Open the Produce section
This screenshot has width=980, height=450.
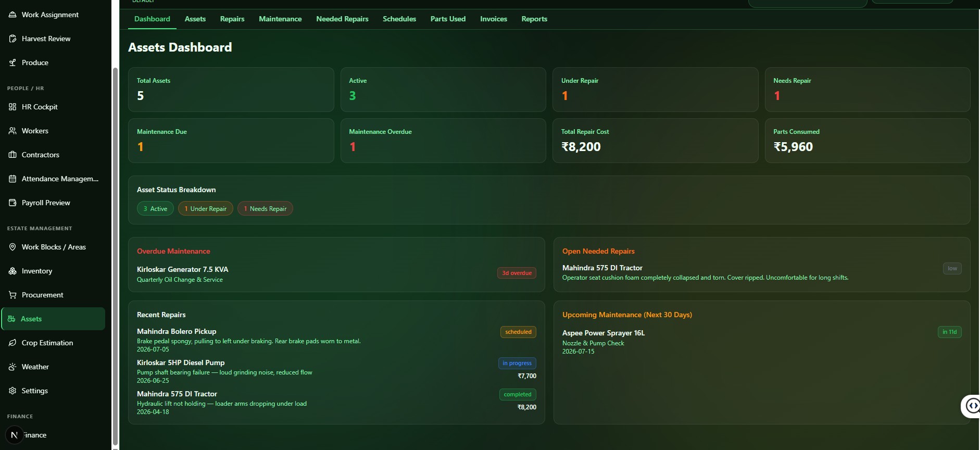point(53,63)
